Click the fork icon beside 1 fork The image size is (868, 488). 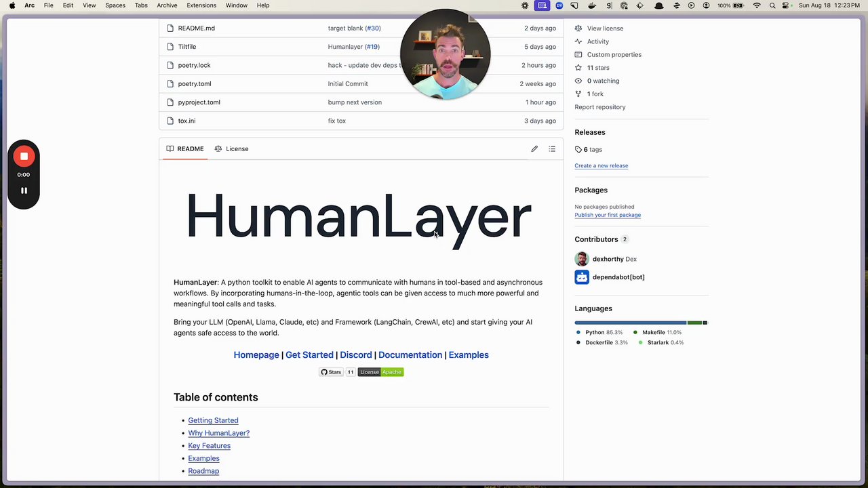[x=578, y=94]
